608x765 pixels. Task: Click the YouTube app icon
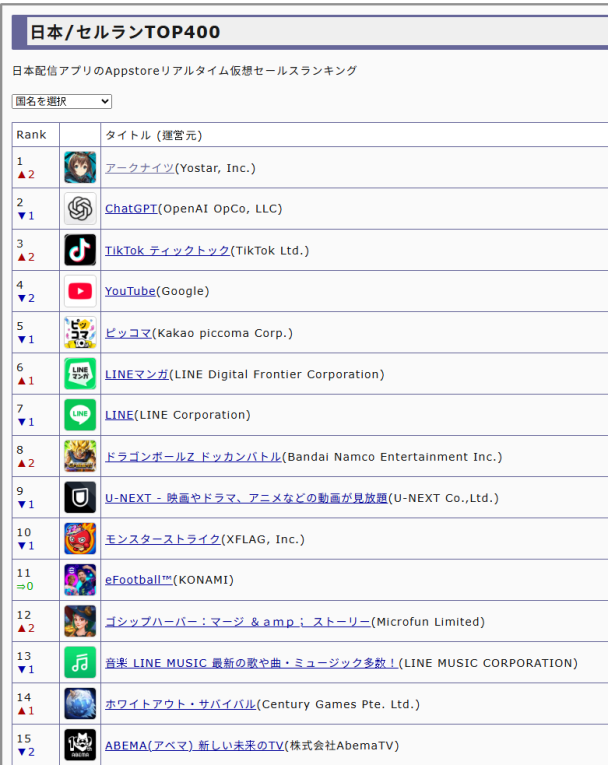click(80, 291)
